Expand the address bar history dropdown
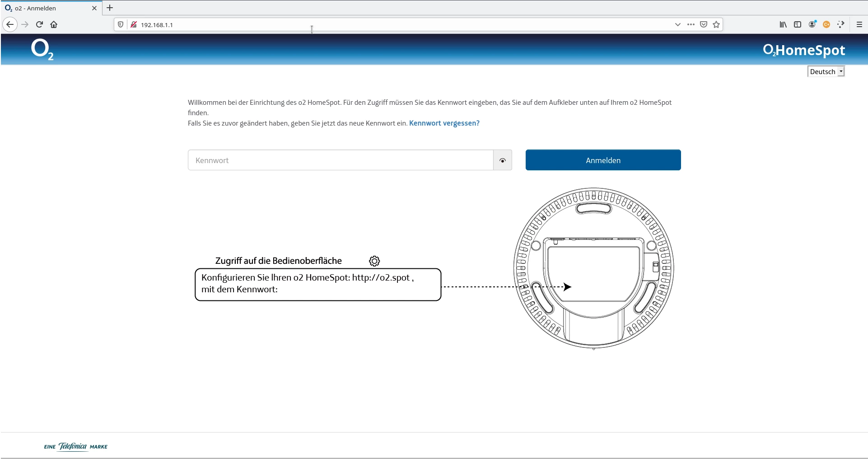The image size is (868, 459). [x=677, y=24]
